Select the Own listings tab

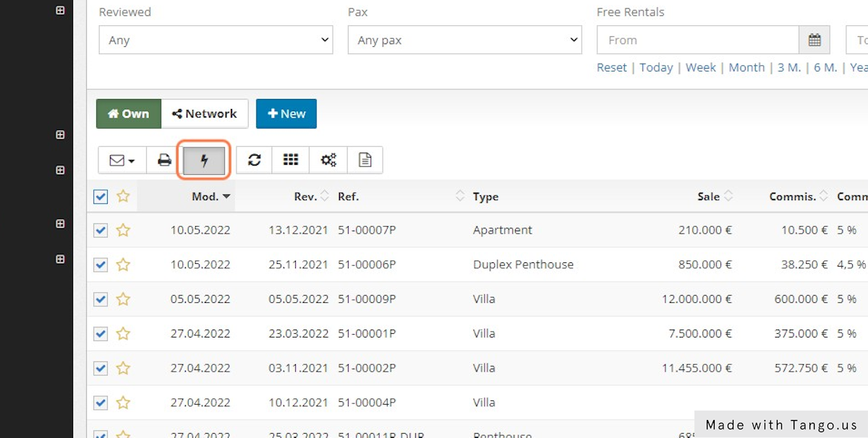(128, 113)
